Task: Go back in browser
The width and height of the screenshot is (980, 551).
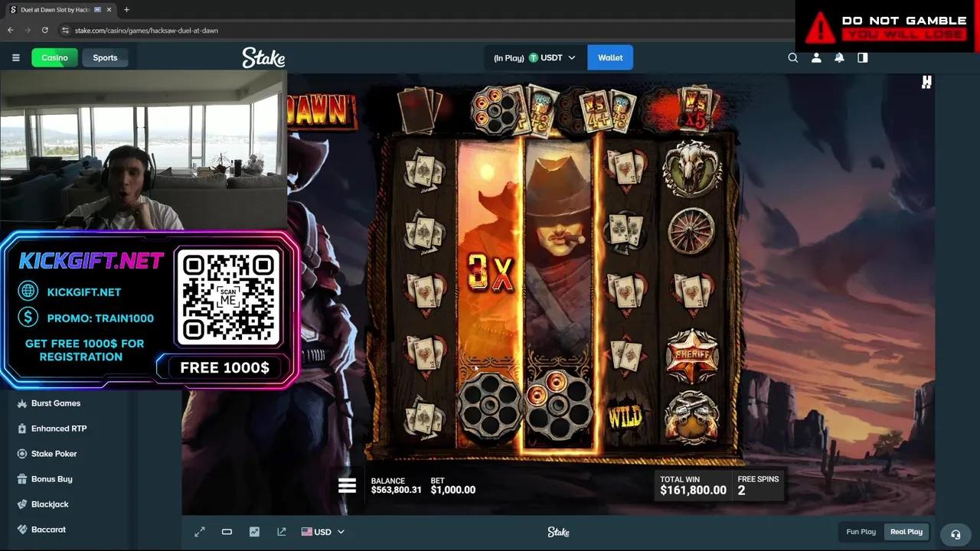Action: [11, 30]
